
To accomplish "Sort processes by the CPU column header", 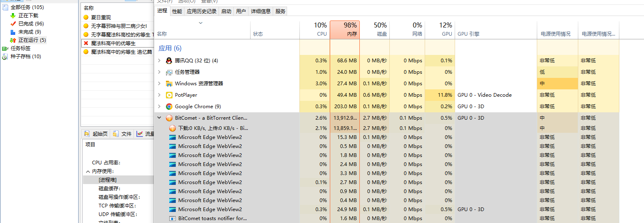I will (315, 30).
